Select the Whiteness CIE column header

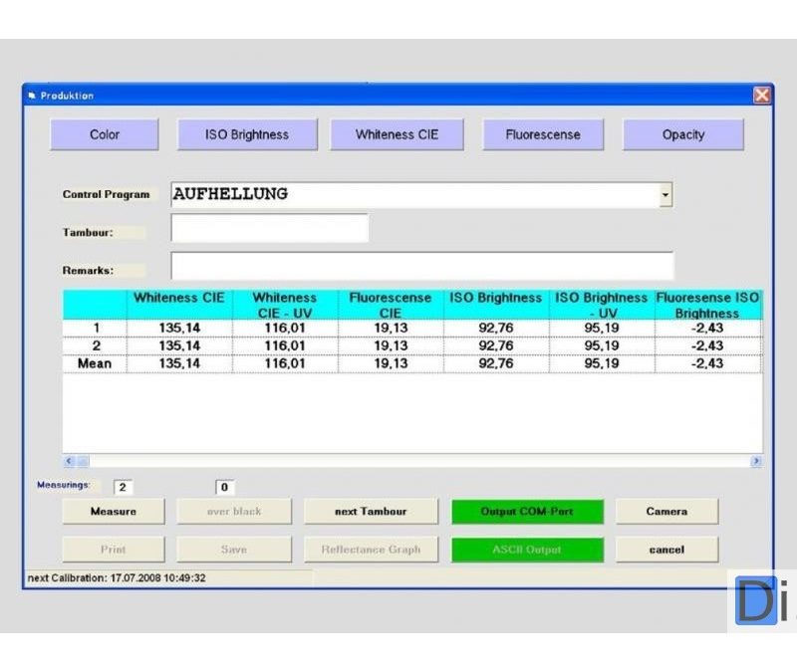pyautogui.click(x=179, y=299)
